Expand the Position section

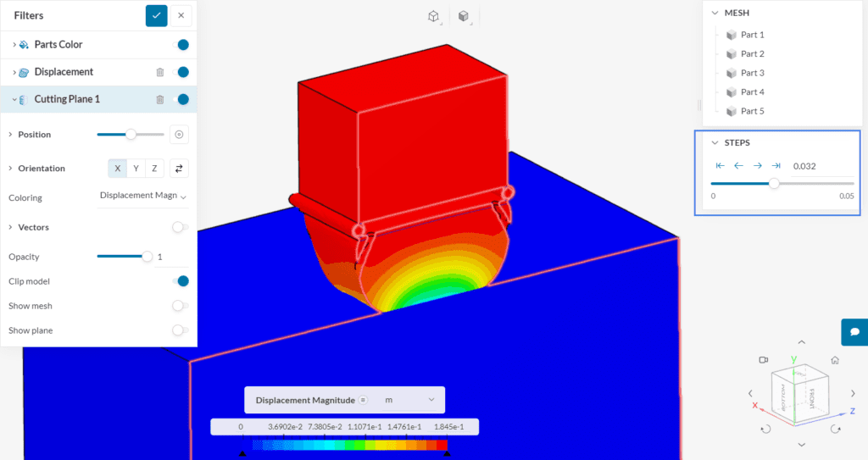pos(10,135)
